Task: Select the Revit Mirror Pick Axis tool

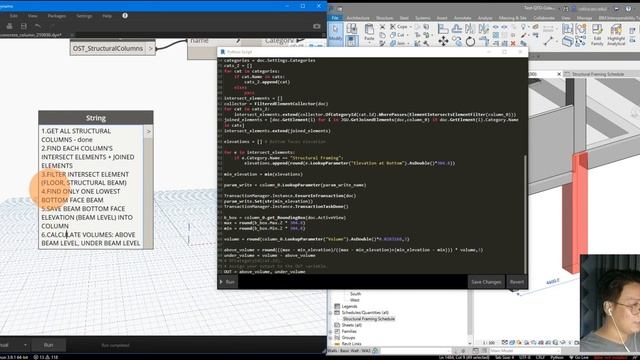Action: point(470,29)
